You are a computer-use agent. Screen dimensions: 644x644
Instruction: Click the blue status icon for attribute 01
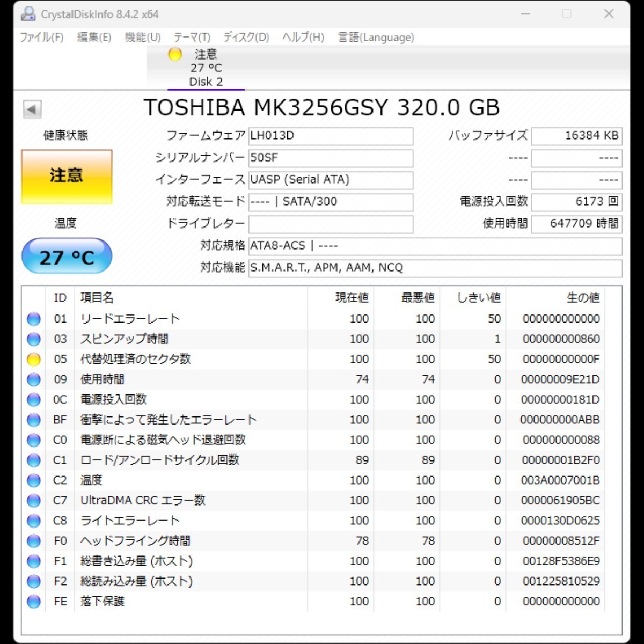click(34, 319)
